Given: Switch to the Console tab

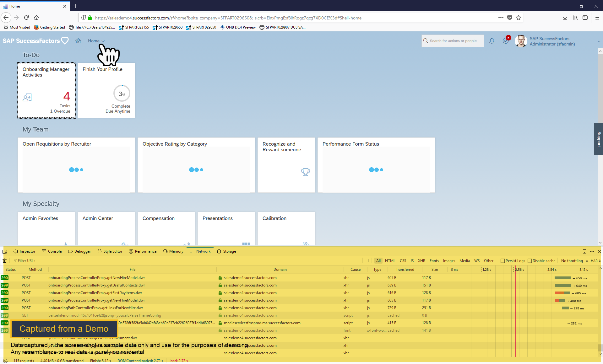Looking at the screenshot, I should pos(52,251).
